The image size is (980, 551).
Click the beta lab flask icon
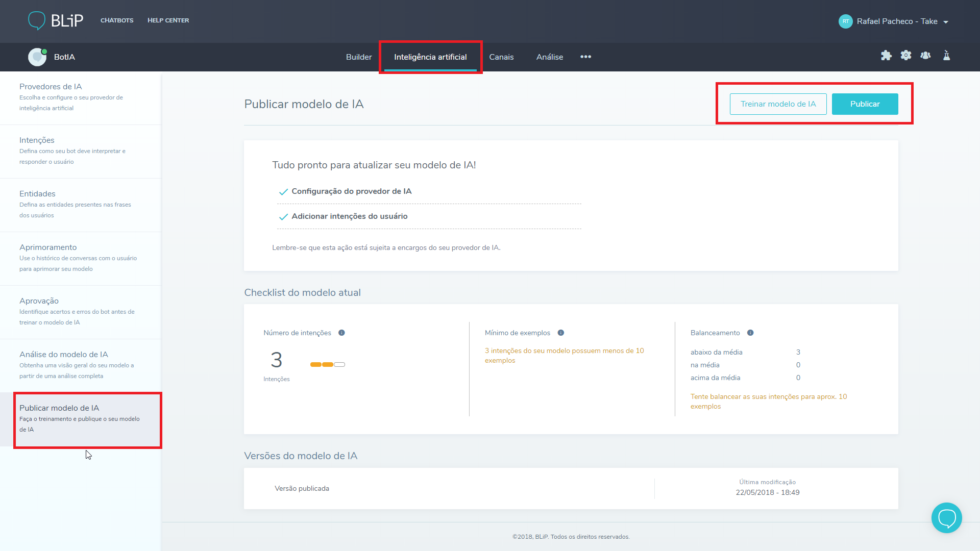[946, 56]
